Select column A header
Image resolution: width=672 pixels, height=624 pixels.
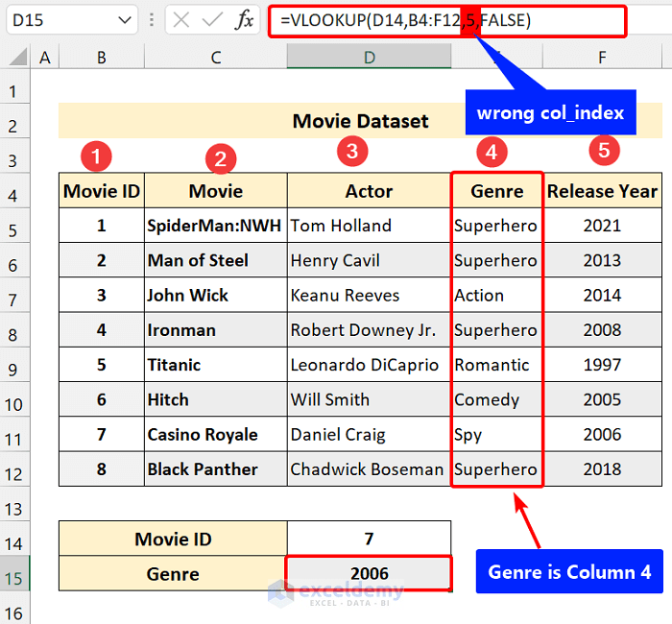44,58
